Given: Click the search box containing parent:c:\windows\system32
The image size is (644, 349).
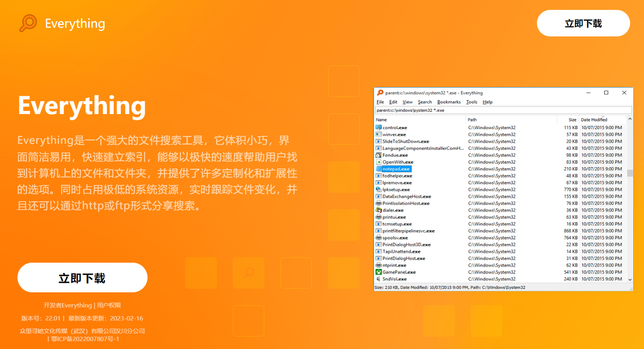Looking at the screenshot, I should coord(504,110).
